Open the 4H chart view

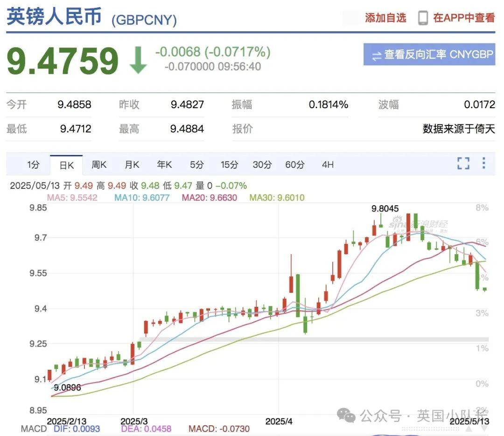(327, 164)
